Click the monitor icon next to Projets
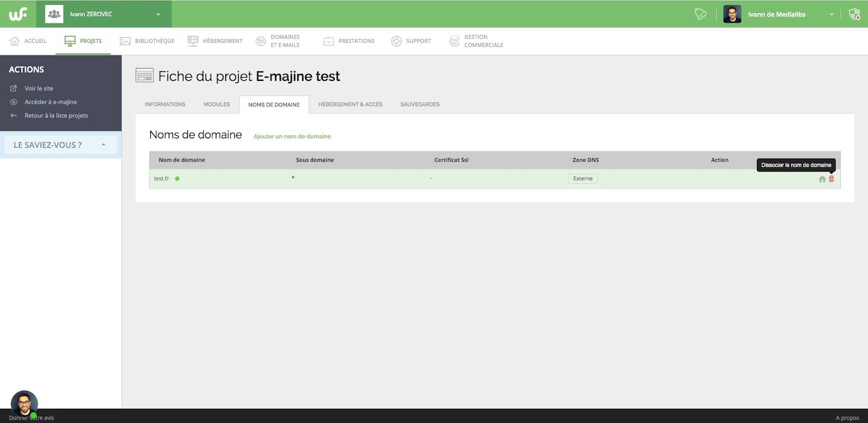Screen dimensions: 868x423 pyautogui.click(x=70, y=41)
